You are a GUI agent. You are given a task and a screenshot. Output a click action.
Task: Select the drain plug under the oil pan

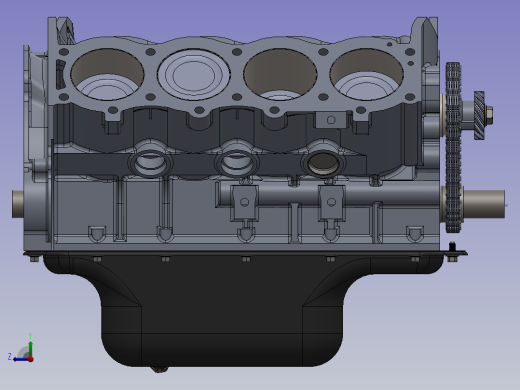(x=159, y=369)
